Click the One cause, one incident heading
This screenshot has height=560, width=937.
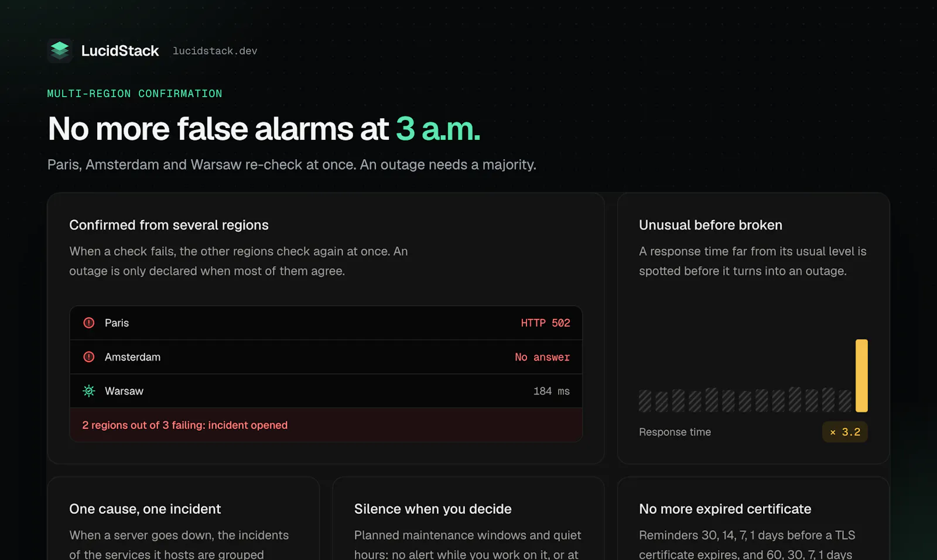pos(145,509)
